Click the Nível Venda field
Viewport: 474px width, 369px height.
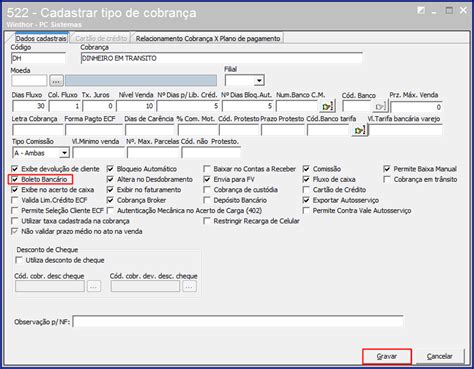coord(135,106)
